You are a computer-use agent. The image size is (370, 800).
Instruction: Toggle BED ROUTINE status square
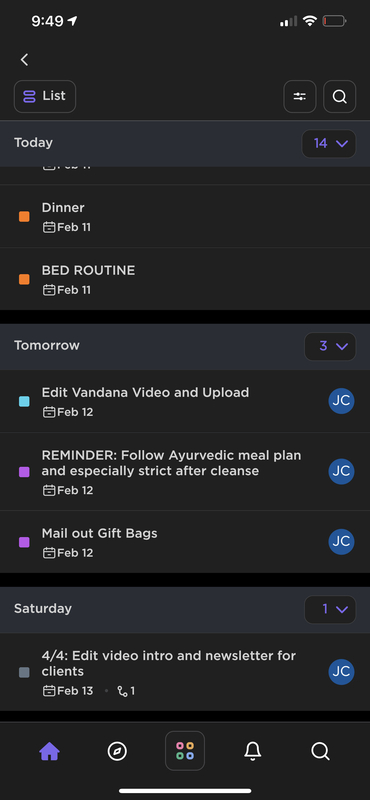click(24, 280)
